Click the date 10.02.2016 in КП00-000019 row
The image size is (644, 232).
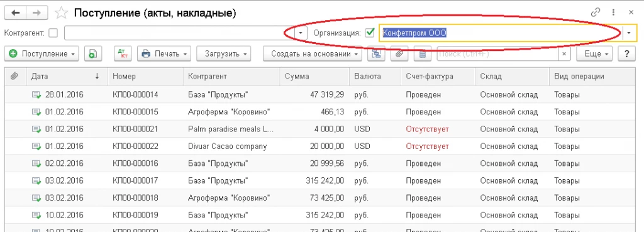[x=64, y=215]
